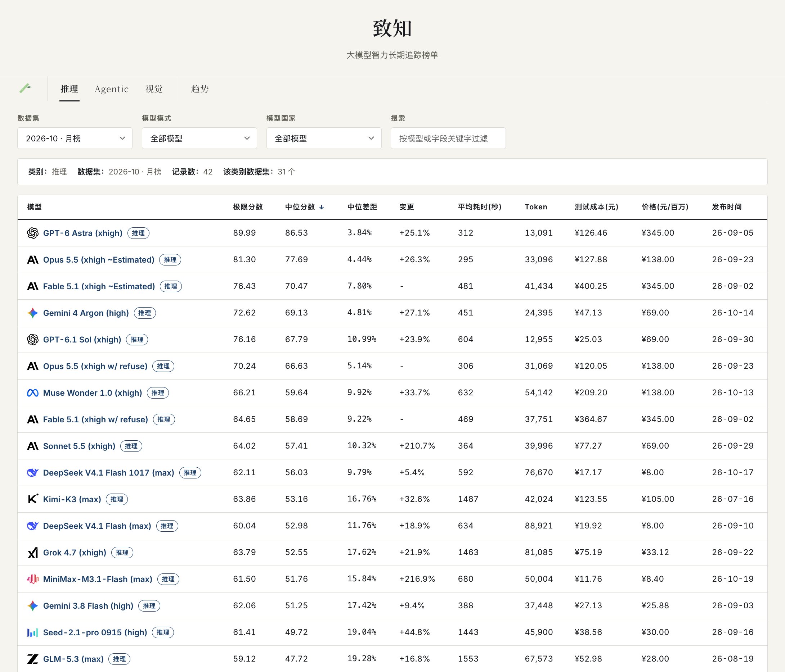Screen dimensions: 785x672
Task: Click the Zhipu Z logo beside GLM-5.3
Action: [33, 659]
